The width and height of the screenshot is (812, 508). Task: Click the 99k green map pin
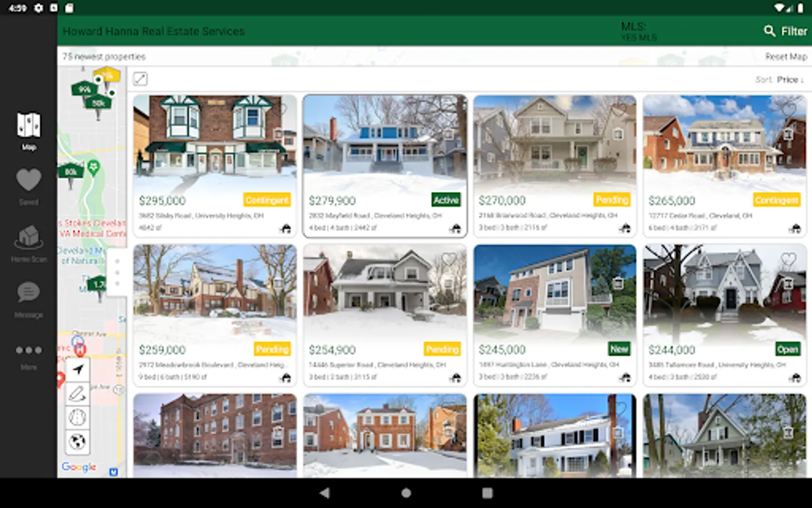tap(85, 90)
